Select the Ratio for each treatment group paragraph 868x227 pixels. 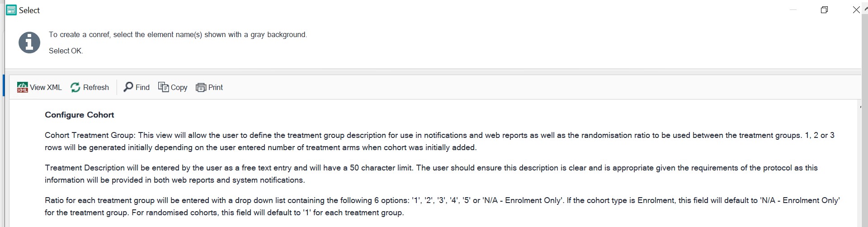(442, 206)
